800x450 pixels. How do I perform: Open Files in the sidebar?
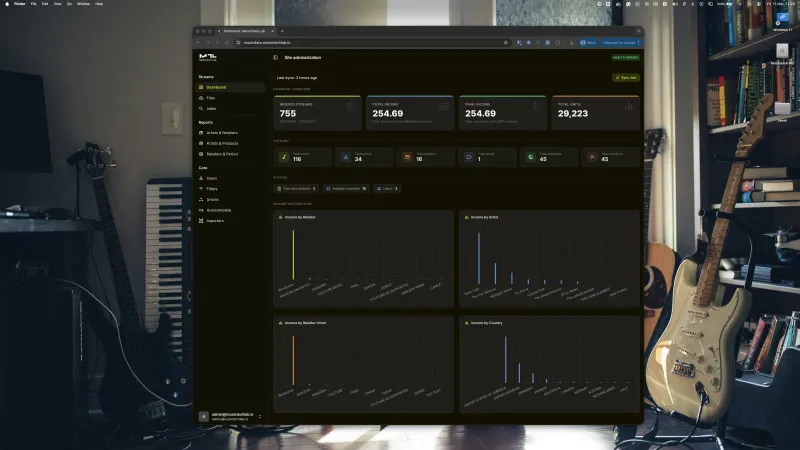pos(231,98)
